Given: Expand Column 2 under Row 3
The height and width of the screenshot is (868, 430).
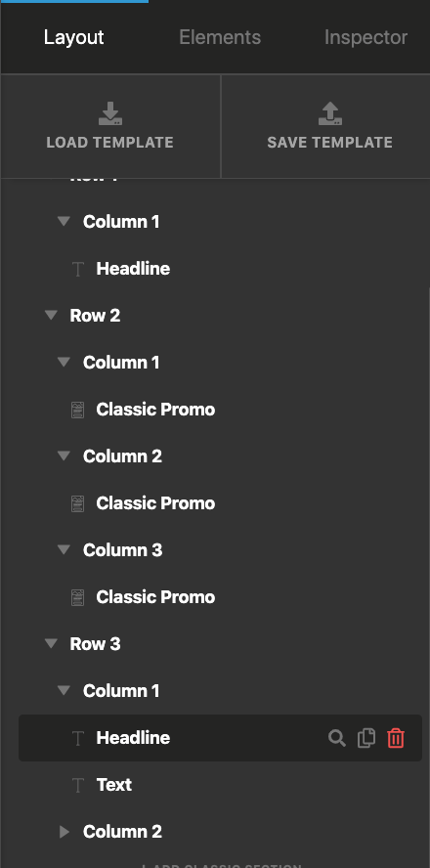Looking at the screenshot, I should click(x=64, y=832).
